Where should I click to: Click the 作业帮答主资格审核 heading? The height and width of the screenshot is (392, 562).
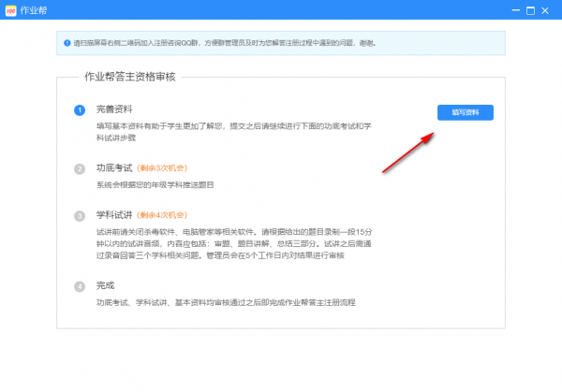[129, 76]
